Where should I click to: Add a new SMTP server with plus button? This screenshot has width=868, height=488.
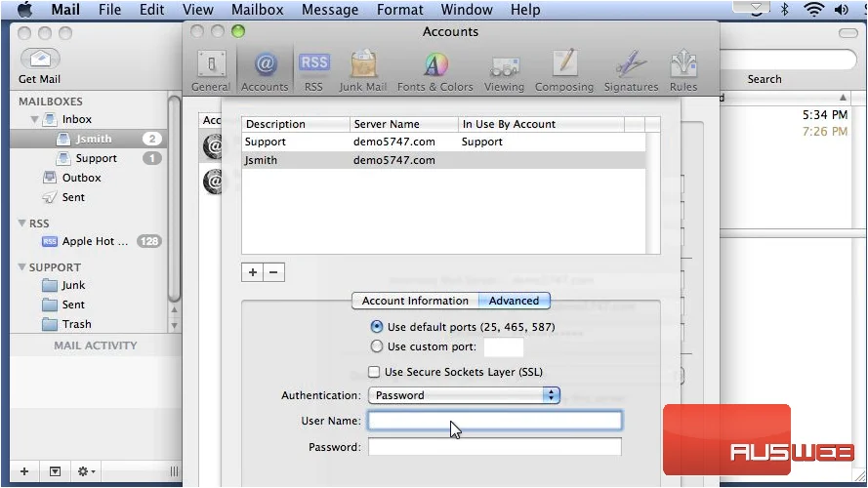253,272
